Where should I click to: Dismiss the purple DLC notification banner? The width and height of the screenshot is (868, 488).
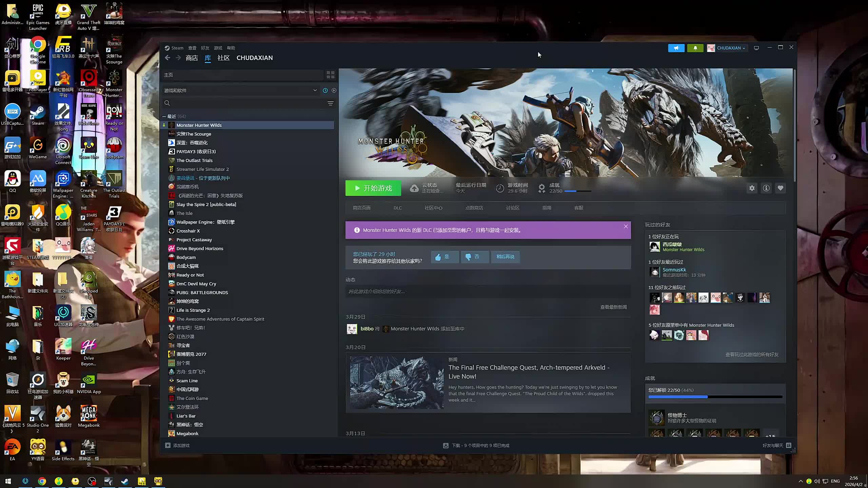point(626,226)
